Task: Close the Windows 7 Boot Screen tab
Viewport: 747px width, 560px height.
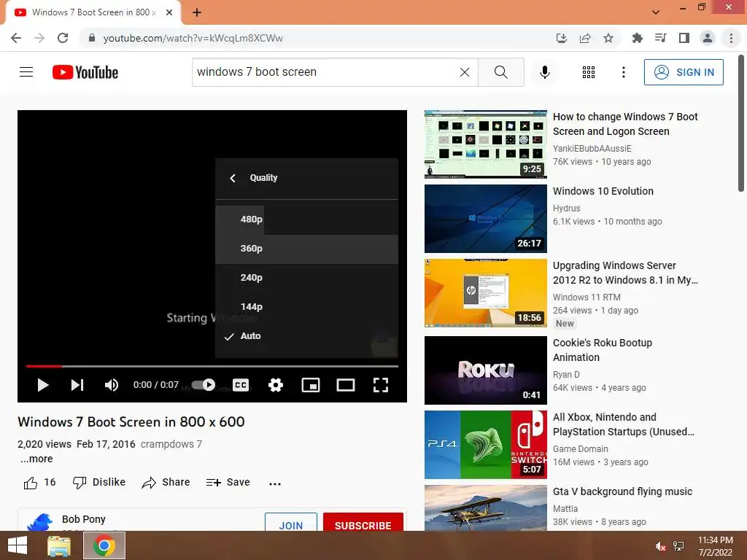Action: 169,12
